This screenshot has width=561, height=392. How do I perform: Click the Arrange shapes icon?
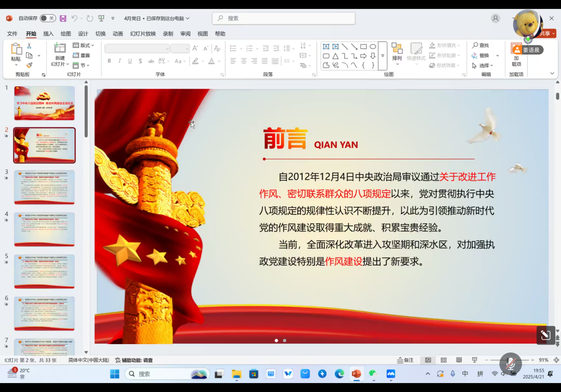tap(397, 49)
